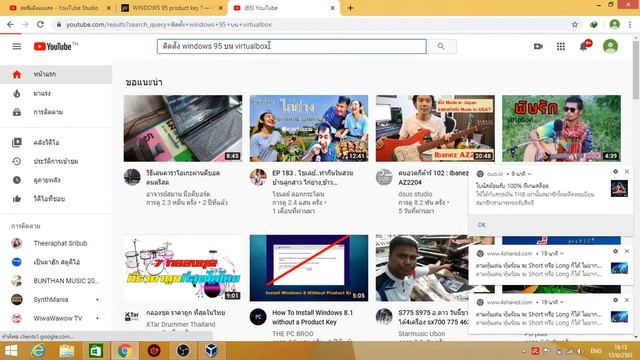640x360 pixels.
Task: Go to Home in the sidebar
Action: point(56,74)
